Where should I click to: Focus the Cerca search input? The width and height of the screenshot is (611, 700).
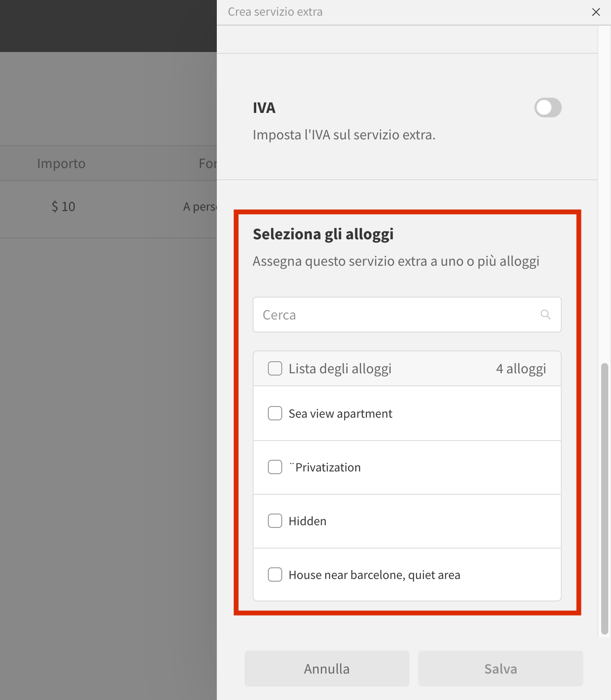coord(394,315)
